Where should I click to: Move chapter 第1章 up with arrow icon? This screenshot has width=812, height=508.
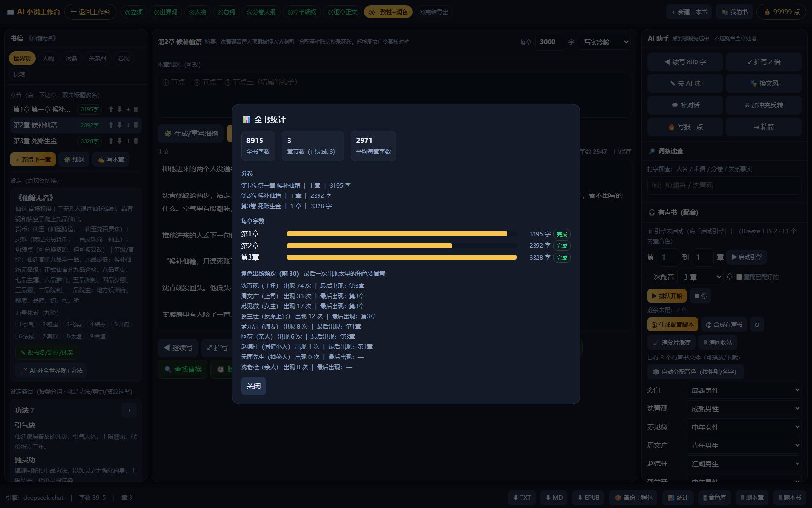[111, 109]
